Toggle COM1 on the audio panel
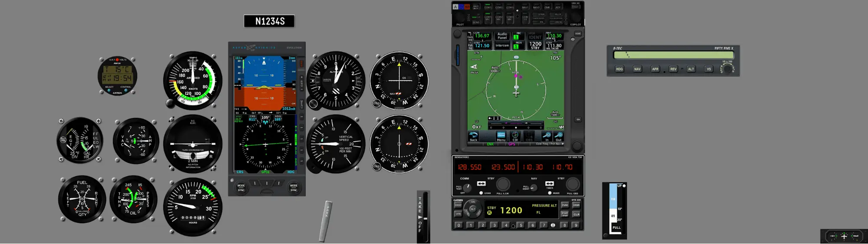 click(x=488, y=7)
